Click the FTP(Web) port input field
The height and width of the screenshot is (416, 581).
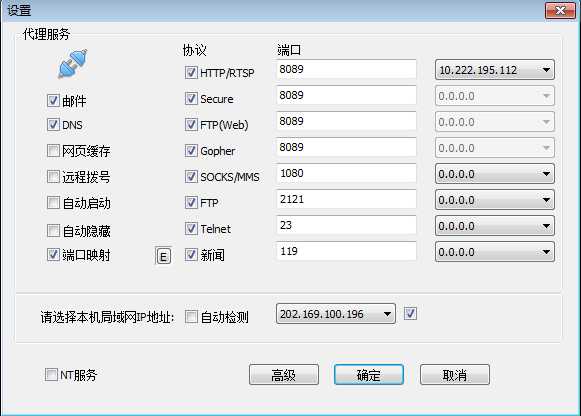pos(346,121)
